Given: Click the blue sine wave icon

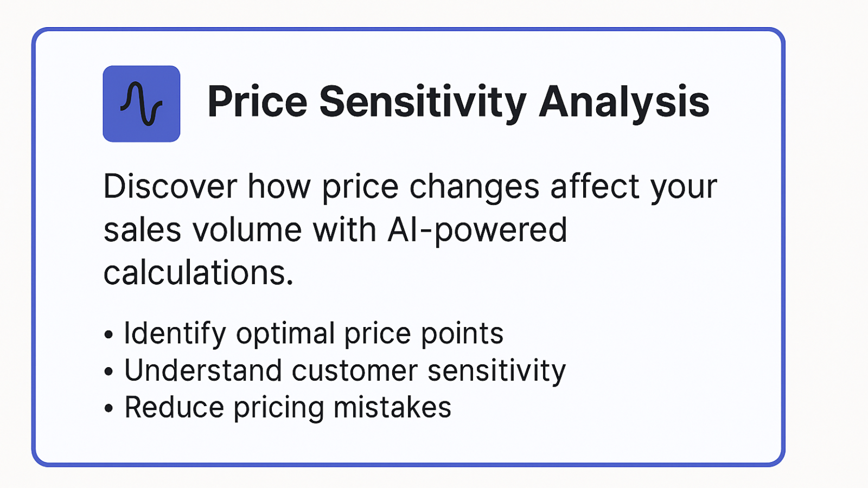Looking at the screenshot, I should pos(142,104).
